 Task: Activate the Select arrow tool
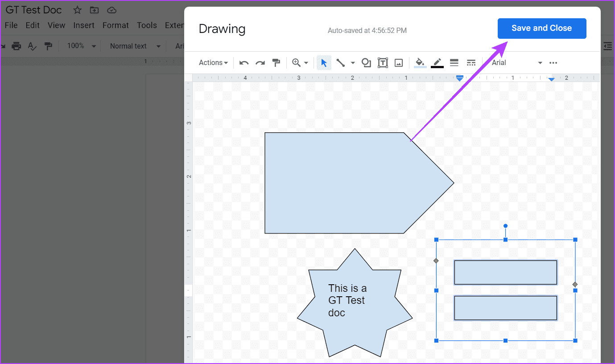click(x=324, y=63)
